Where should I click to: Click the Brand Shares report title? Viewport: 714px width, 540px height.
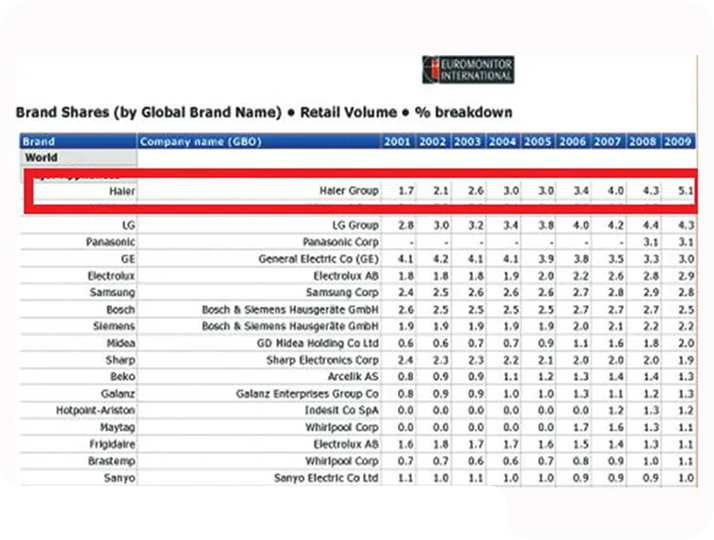click(264, 112)
